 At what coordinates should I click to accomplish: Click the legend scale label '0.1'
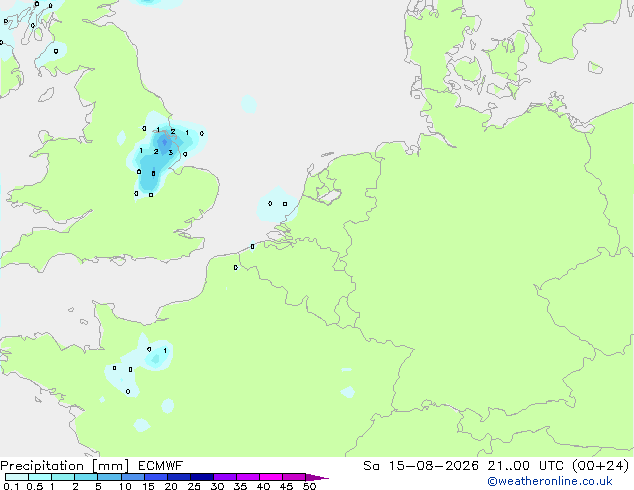tap(11, 486)
